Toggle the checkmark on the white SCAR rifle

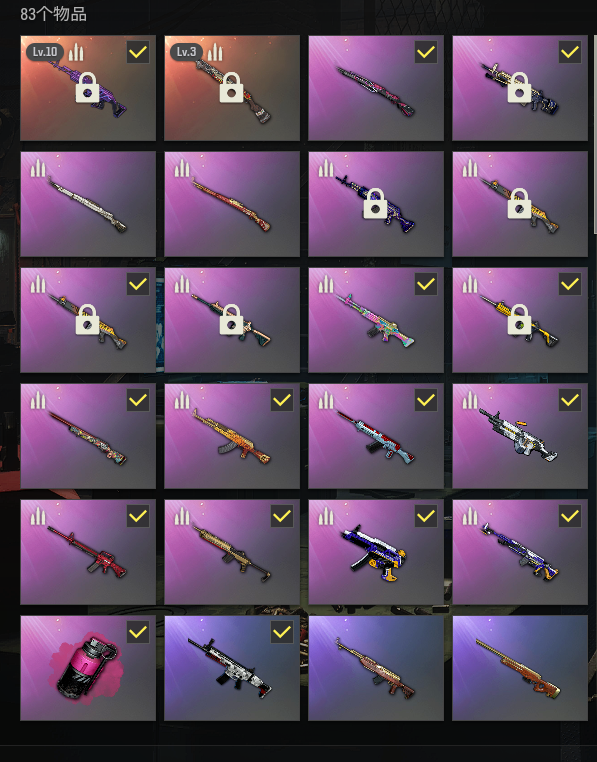pos(282,632)
